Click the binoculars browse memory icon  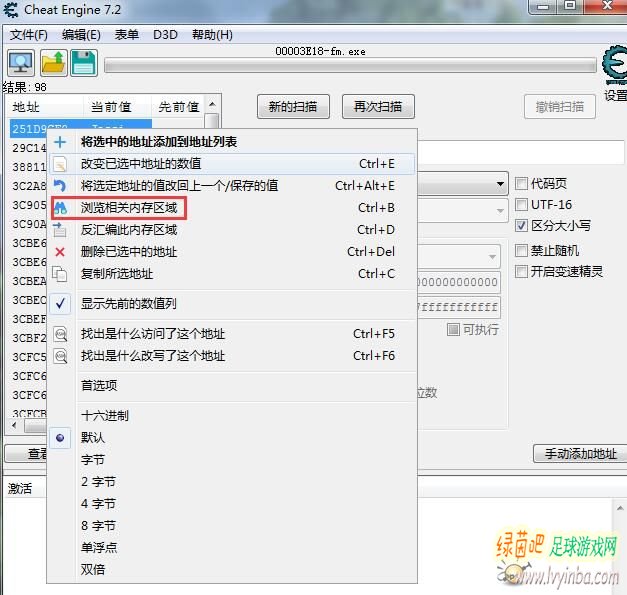pos(60,208)
